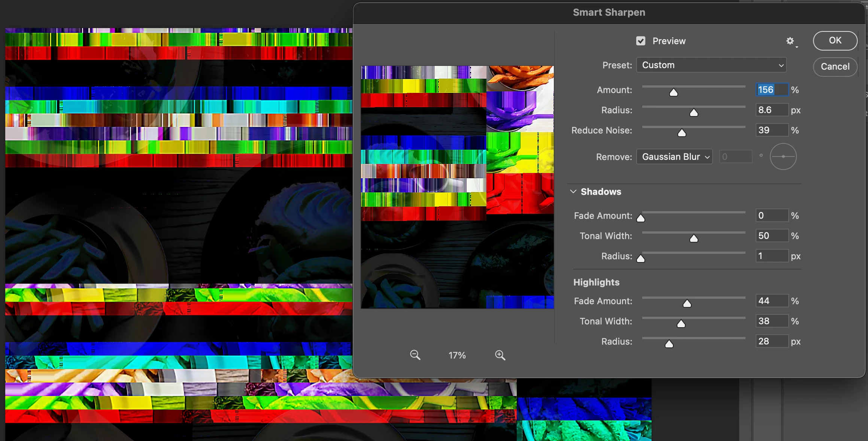Click the Highlights Radius slider handle
Viewport: 868px width, 441px height.
(x=669, y=344)
